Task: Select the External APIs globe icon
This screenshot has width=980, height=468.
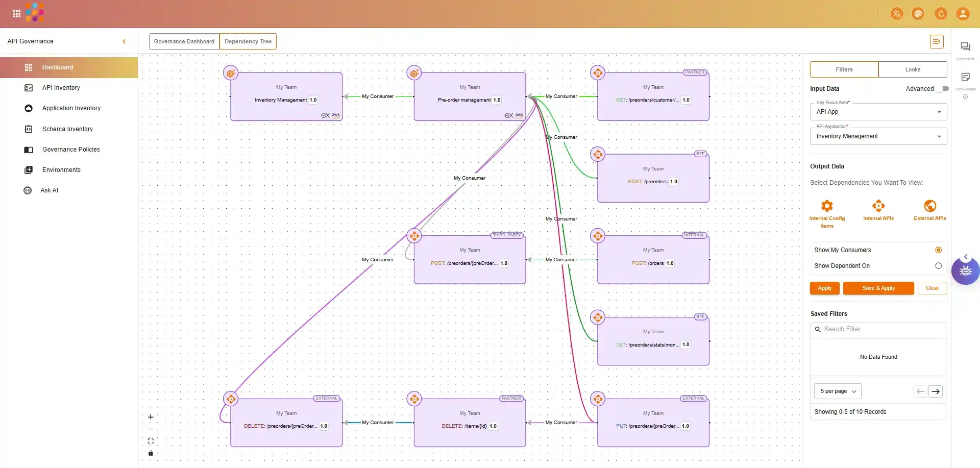Action: pos(929,206)
